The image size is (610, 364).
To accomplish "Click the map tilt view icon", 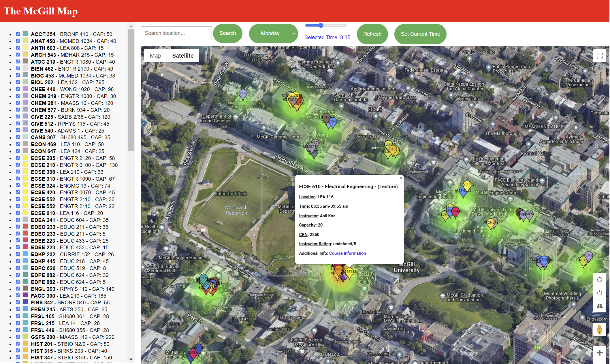I will coord(600,306).
